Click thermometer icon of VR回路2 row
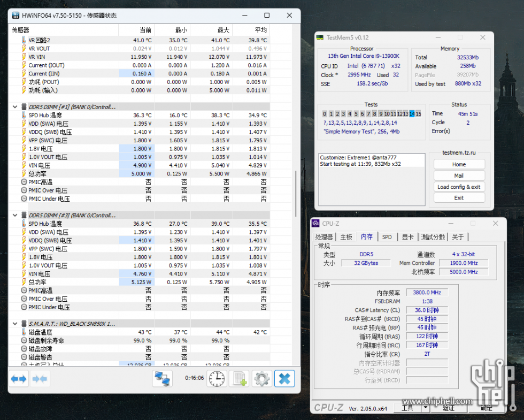The image size is (524, 420). (24, 40)
